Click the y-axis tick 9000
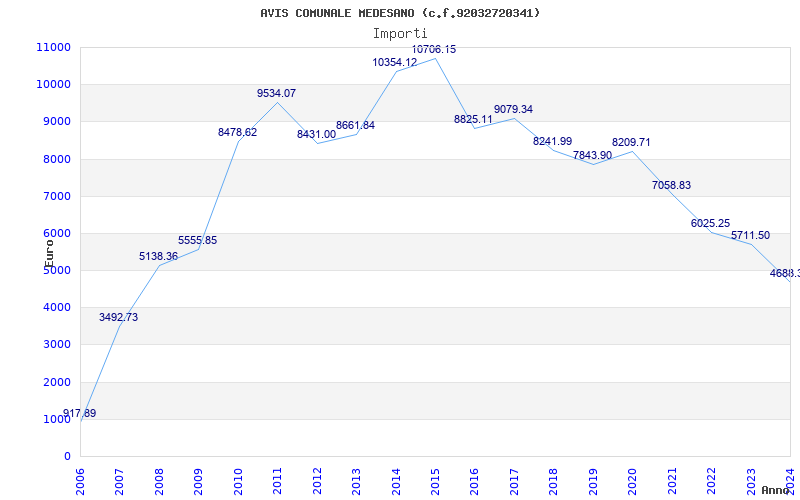This screenshot has height=500, width=800. (56, 121)
